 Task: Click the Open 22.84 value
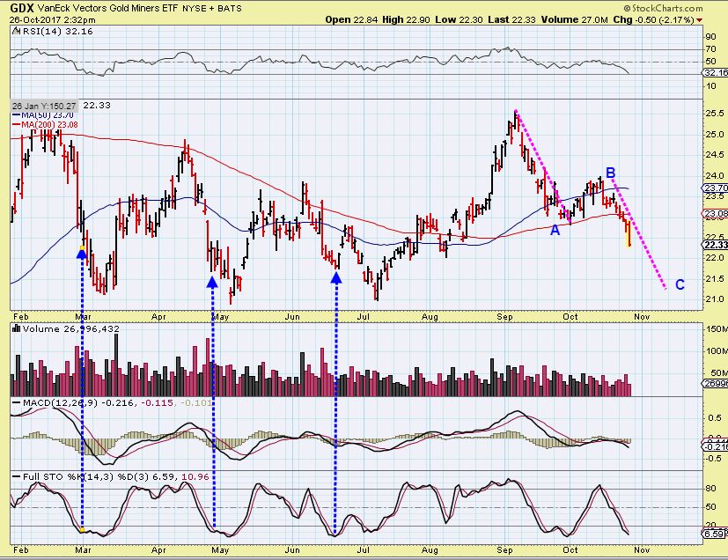[351, 20]
